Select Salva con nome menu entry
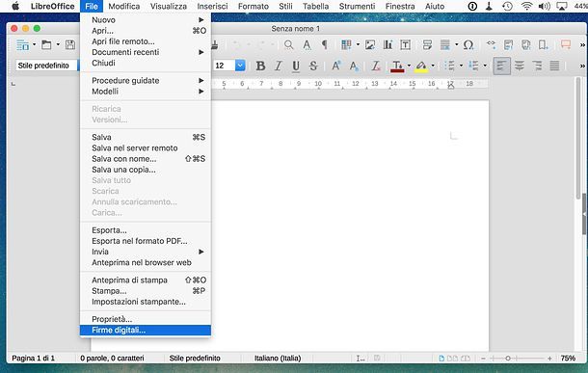The width and height of the screenshot is (588, 373). pos(146,159)
